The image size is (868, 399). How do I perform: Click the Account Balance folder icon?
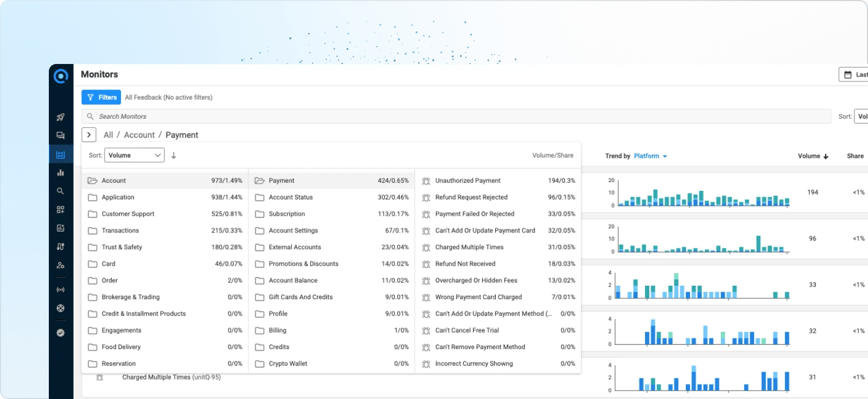(260, 280)
